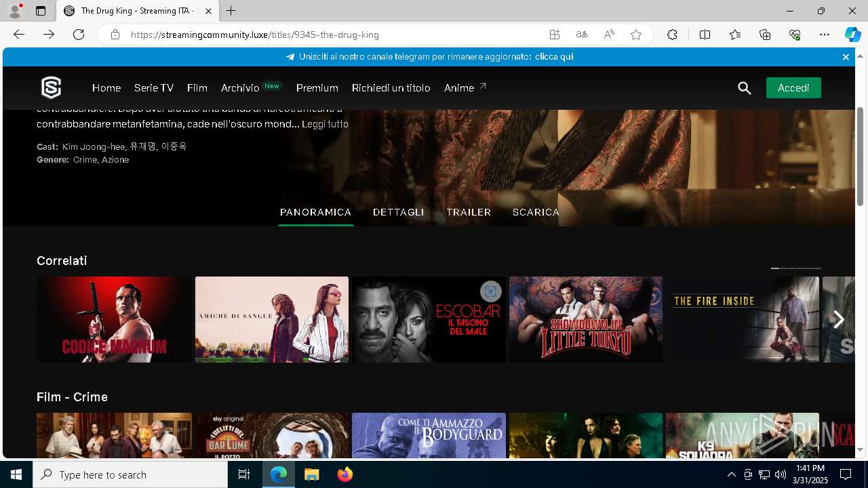Open Escobar Il Fascino del Male thumbnail

tap(429, 319)
